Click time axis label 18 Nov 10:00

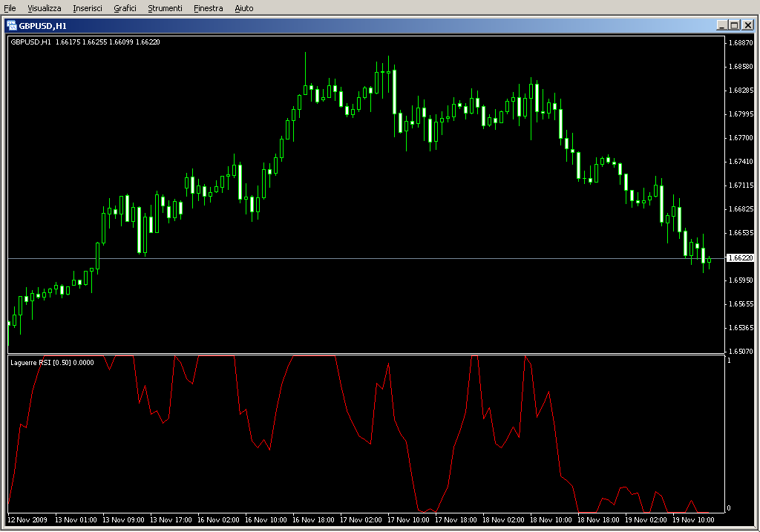pos(551,520)
